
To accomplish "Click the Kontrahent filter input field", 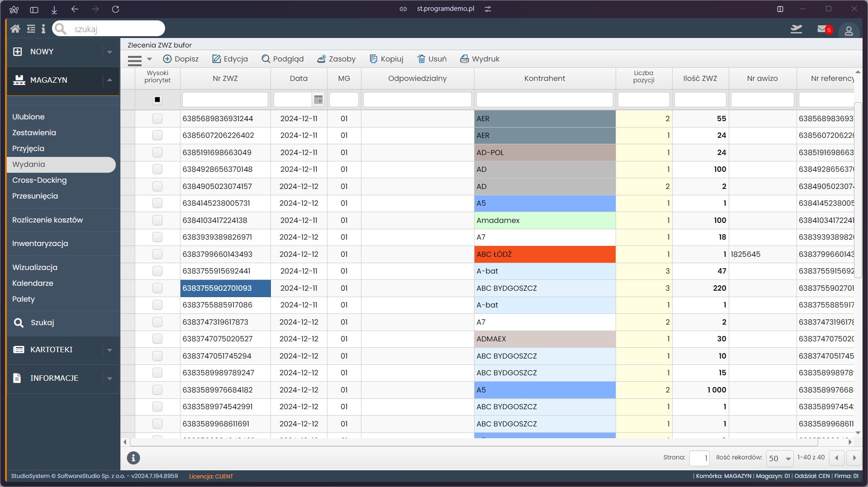I will (x=545, y=99).
